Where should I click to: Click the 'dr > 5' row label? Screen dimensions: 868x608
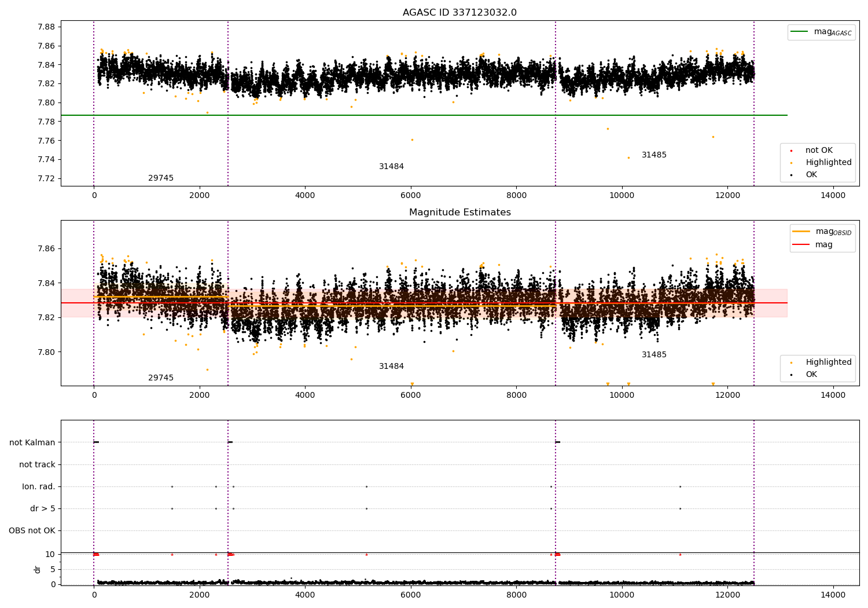click(42, 509)
